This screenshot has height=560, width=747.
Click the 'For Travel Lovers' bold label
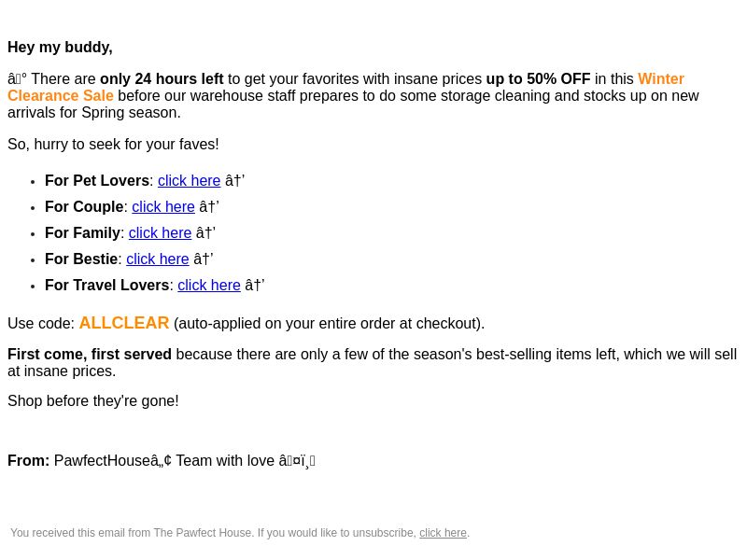coord(107,286)
